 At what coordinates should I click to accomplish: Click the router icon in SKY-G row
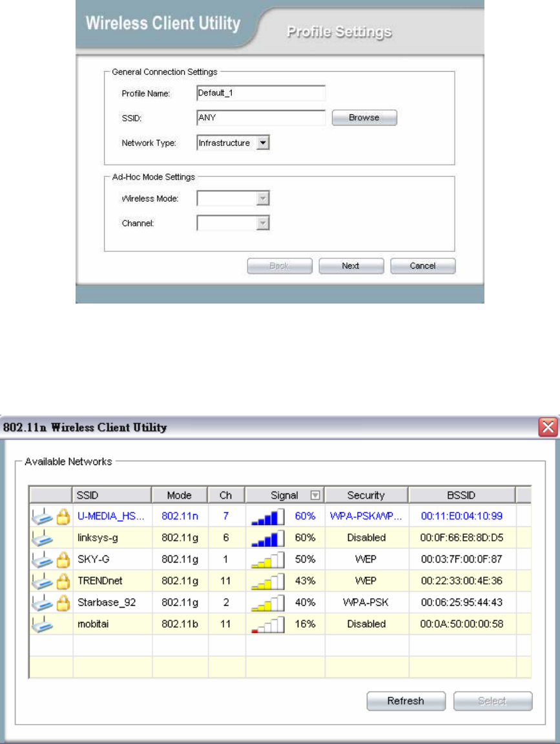[x=42, y=559]
